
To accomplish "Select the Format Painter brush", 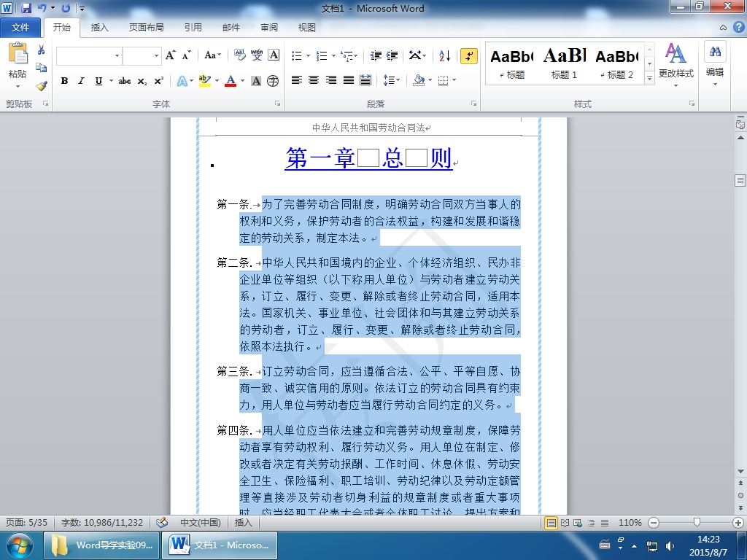I will (x=42, y=86).
